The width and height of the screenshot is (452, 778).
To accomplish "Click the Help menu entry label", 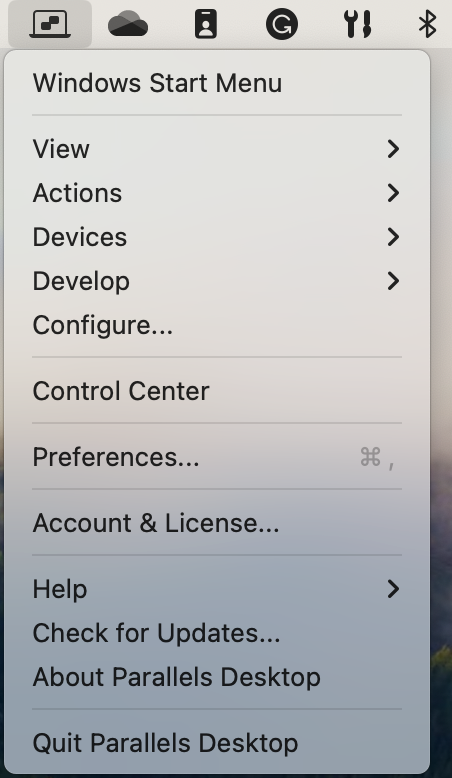I will [60, 589].
